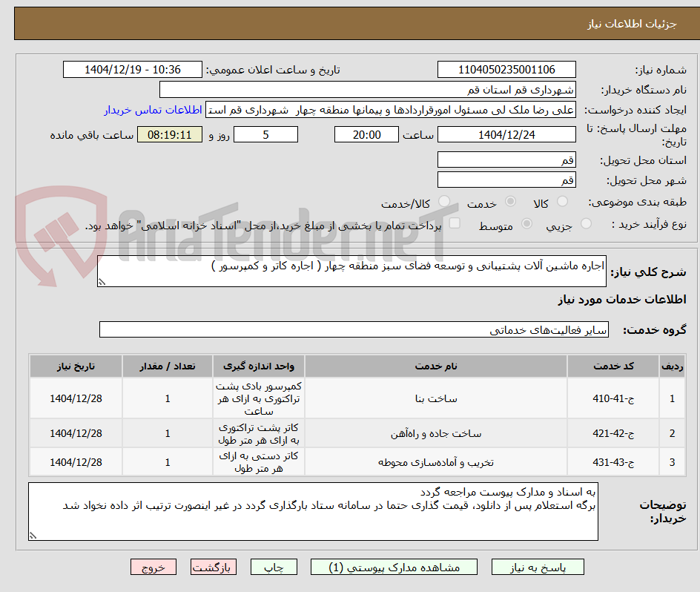Click the announcement date 1404/12/19 field
This screenshot has width=700, height=592.
133,70
